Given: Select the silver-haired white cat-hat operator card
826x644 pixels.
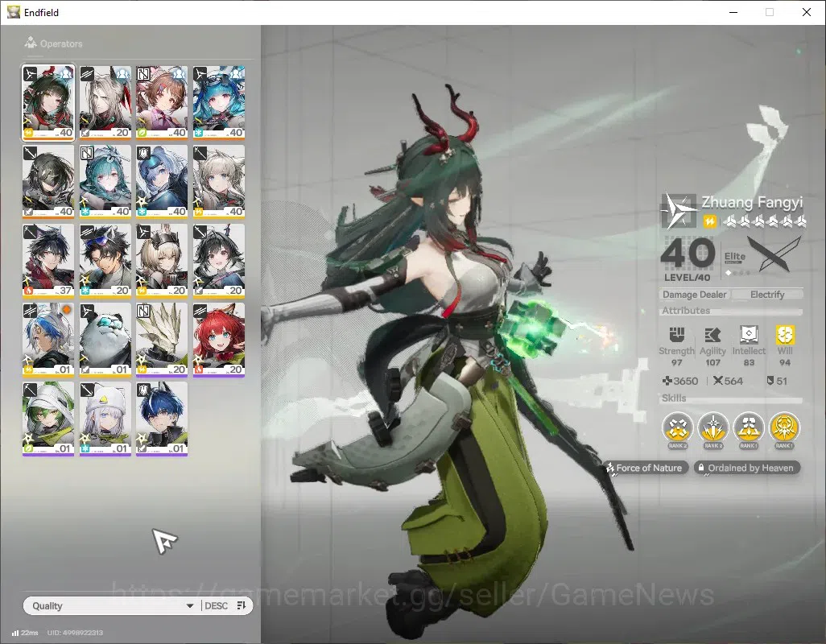Looking at the screenshot, I should click(x=105, y=419).
